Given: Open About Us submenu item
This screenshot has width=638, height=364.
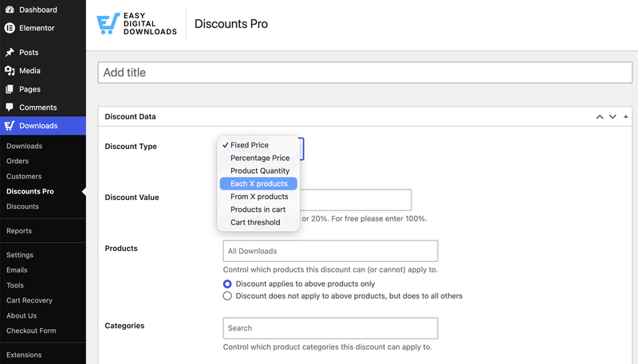Looking at the screenshot, I should coord(22,315).
